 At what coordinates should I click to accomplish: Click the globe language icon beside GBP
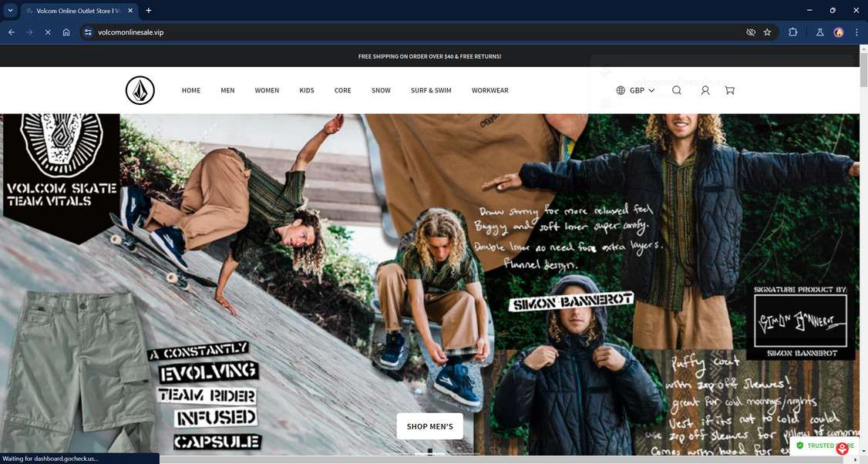coord(621,90)
